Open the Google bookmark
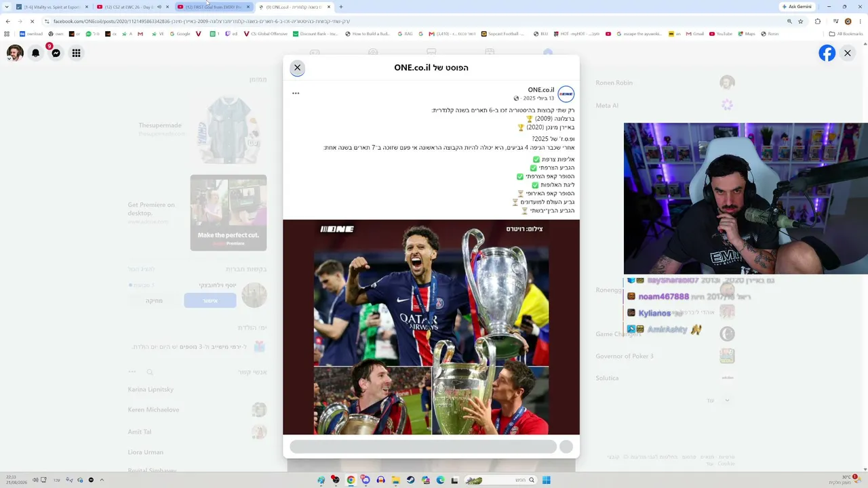Screen dimensions: 868x488 click(180, 34)
